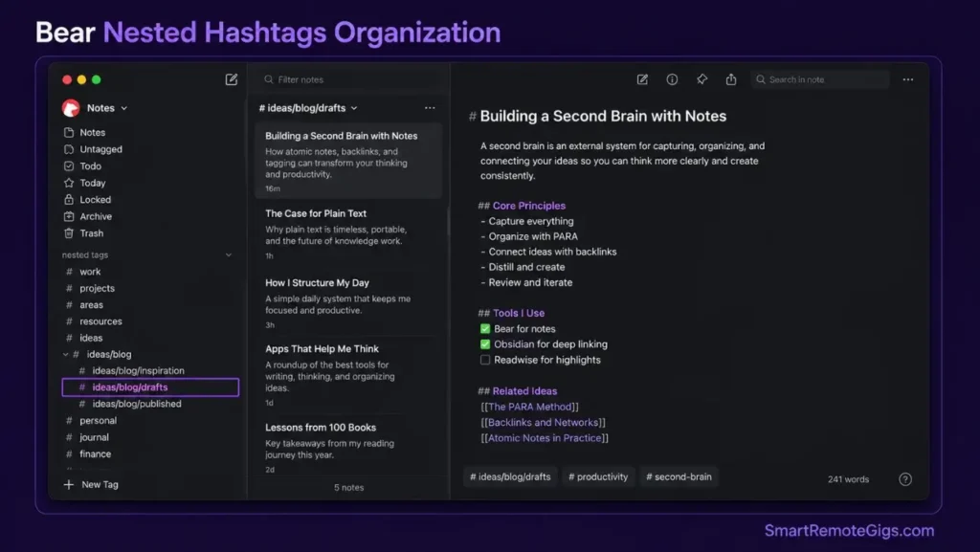Click the Untagged icon in sidebar
Screen dimensions: 980x552
pyautogui.click(x=69, y=149)
